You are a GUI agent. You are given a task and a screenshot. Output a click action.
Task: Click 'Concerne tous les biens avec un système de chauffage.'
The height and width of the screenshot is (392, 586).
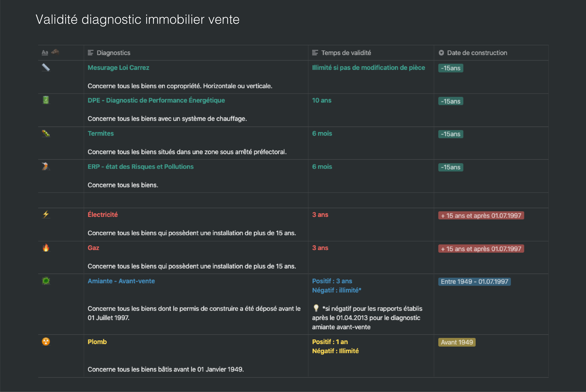(167, 119)
